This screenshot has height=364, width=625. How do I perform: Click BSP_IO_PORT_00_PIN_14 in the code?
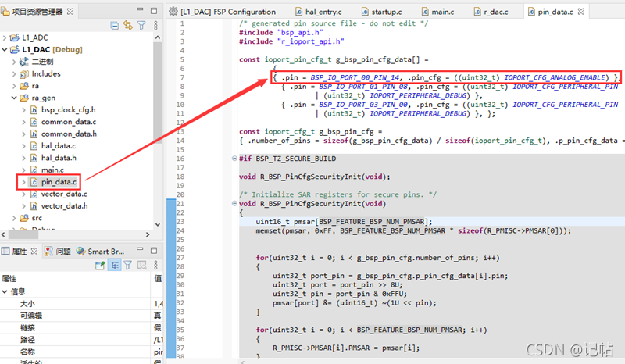(x=355, y=78)
